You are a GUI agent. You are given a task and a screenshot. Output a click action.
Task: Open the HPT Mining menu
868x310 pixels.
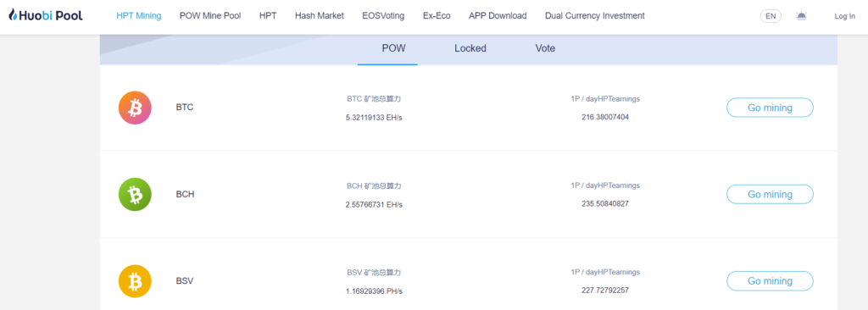tap(139, 16)
